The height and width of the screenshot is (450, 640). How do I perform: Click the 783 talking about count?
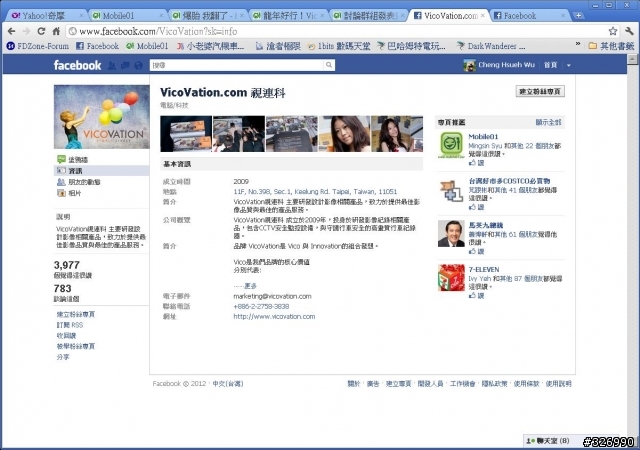tap(62, 289)
